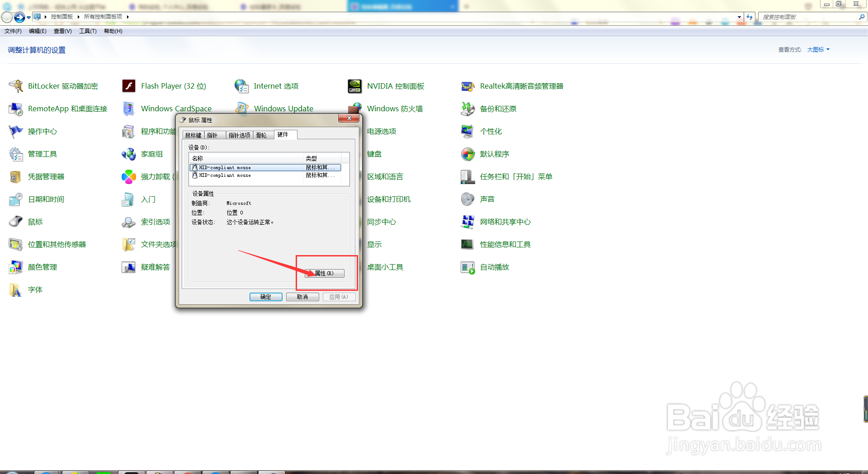The width and height of the screenshot is (868, 474).
Task: Switch to the 鼠标键 tab
Action: click(x=193, y=135)
